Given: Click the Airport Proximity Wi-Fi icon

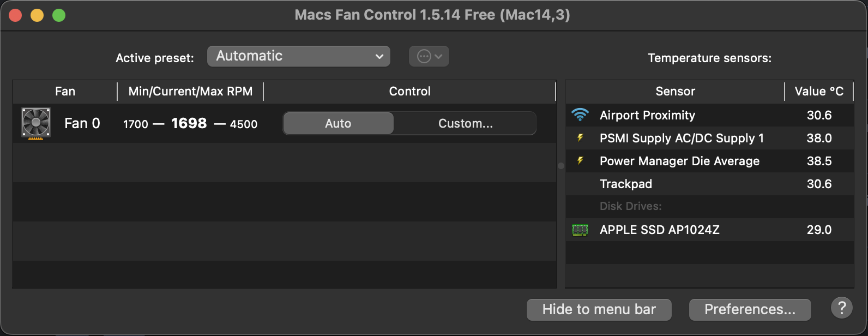Looking at the screenshot, I should pyautogui.click(x=580, y=115).
